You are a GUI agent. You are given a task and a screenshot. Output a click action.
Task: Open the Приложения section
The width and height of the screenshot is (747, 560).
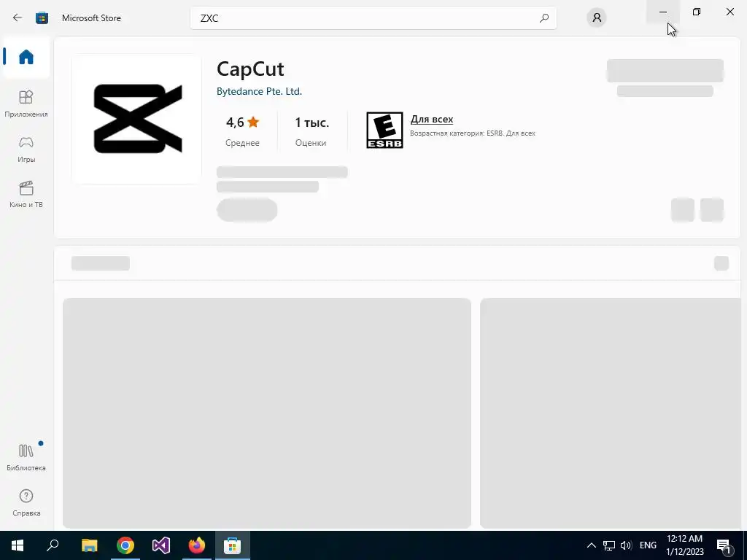coord(26,104)
